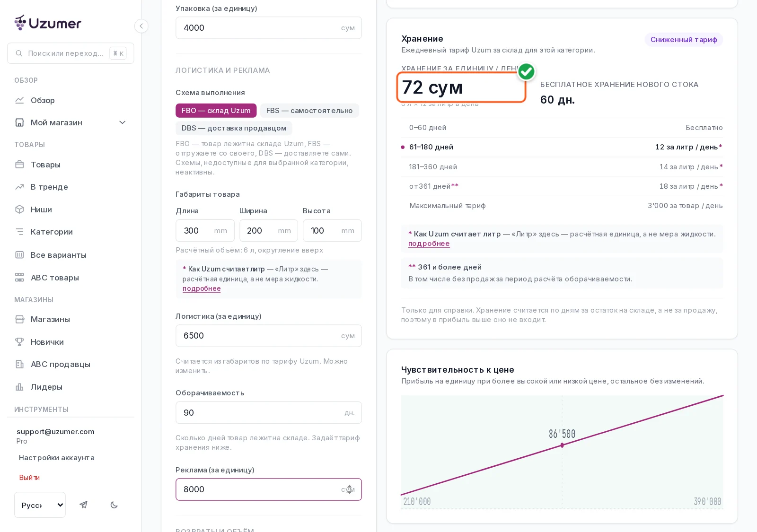Open the Русский language dropdown
The width and height of the screenshot is (757, 532).
pos(40,505)
